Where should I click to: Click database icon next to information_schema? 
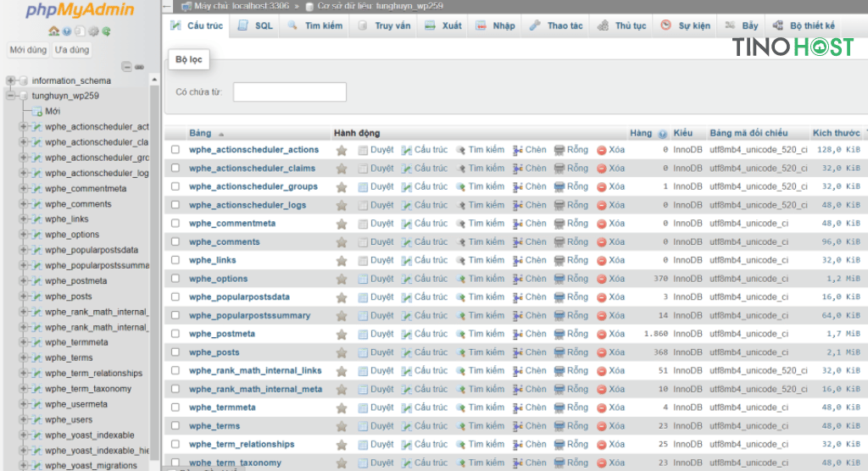point(24,80)
